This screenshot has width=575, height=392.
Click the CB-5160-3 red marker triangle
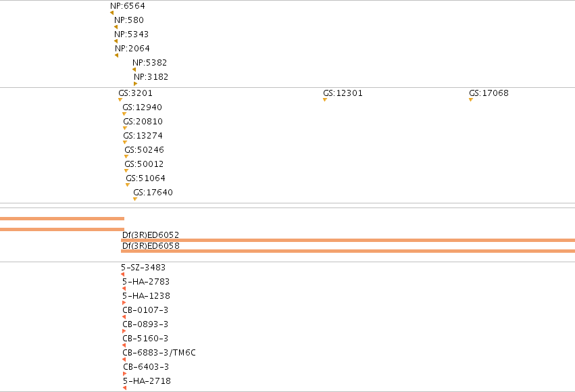[124, 345]
